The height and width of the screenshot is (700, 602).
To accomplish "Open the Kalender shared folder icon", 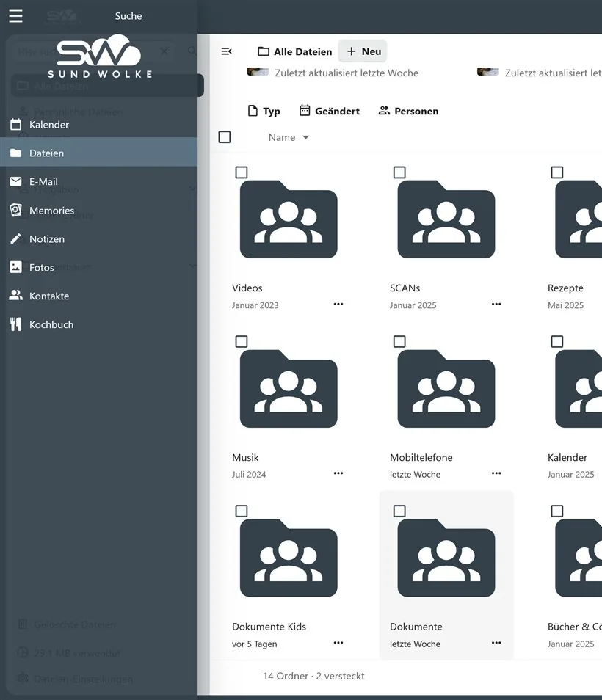I will [579, 388].
